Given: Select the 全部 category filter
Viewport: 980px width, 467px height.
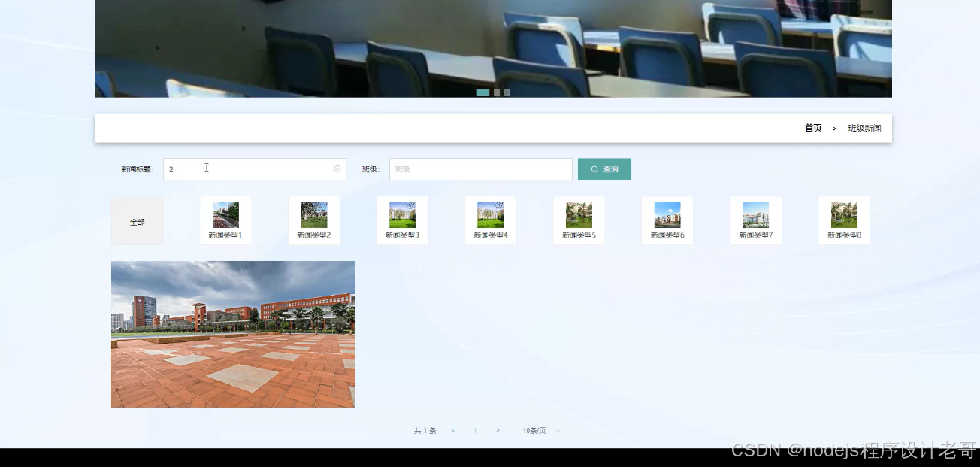Looking at the screenshot, I should [138, 221].
